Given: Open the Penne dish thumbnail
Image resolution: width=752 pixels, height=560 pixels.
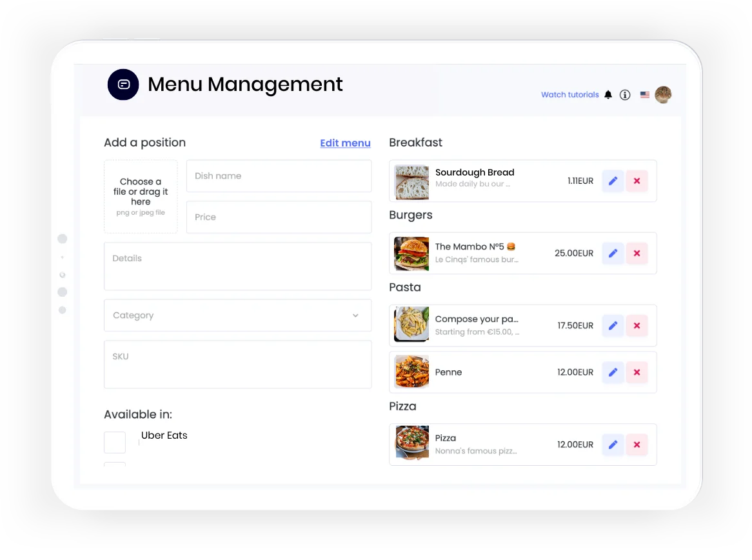Looking at the screenshot, I should coord(411,372).
